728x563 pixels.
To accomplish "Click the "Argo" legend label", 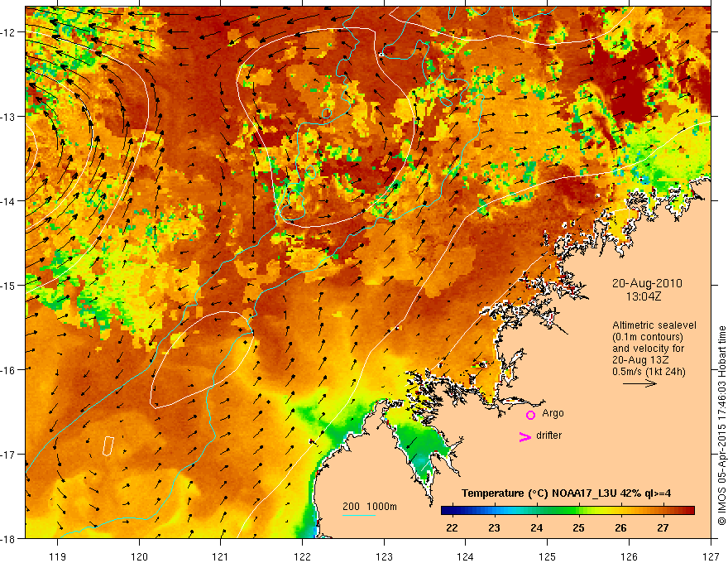I will [x=553, y=413].
